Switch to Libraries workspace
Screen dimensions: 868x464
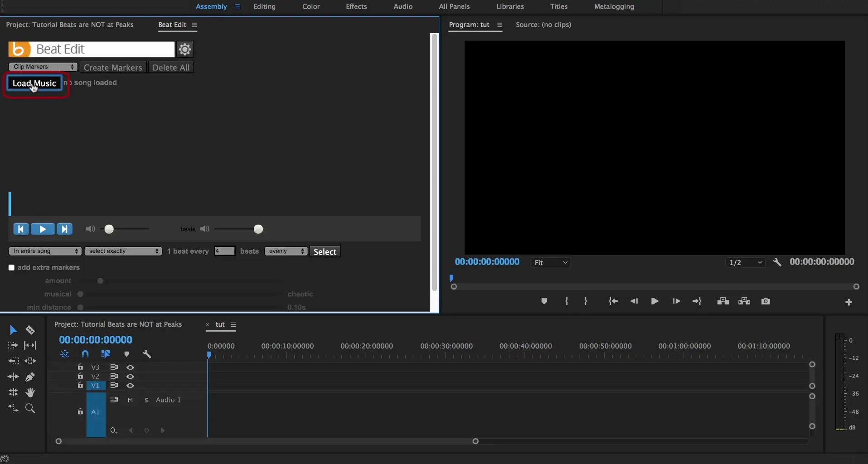click(x=510, y=6)
